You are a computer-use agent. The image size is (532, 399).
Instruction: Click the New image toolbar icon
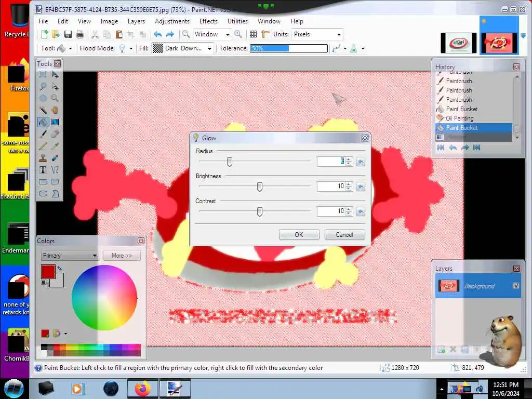[45, 34]
